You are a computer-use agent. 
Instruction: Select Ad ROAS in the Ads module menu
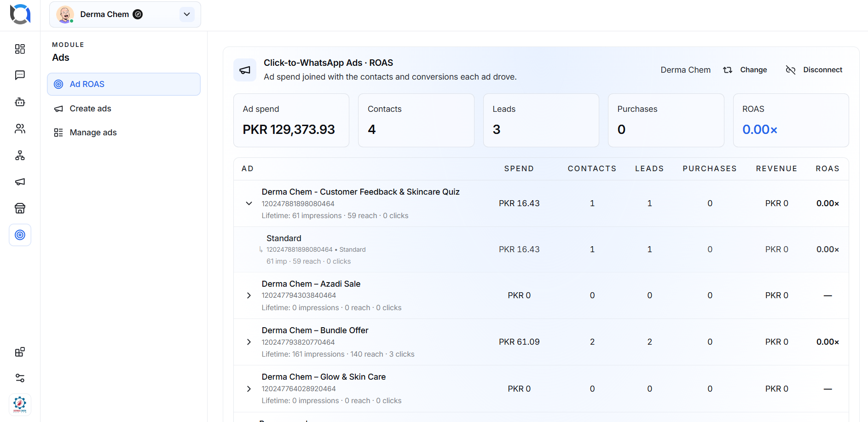(x=124, y=84)
